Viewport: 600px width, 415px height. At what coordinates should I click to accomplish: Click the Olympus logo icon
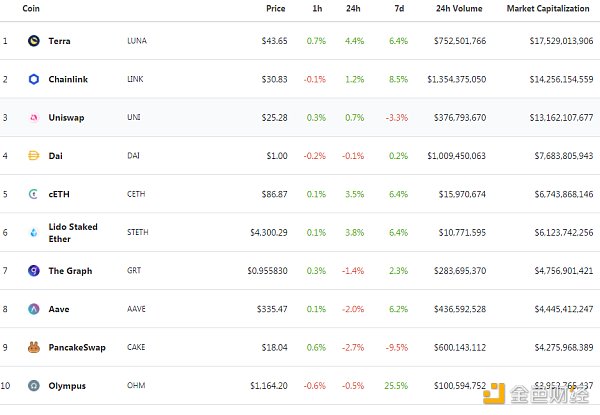click(33, 385)
